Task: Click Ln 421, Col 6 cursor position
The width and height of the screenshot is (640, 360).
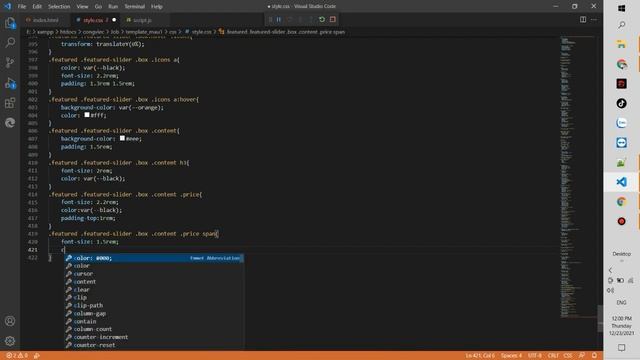Action: coord(480,356)
